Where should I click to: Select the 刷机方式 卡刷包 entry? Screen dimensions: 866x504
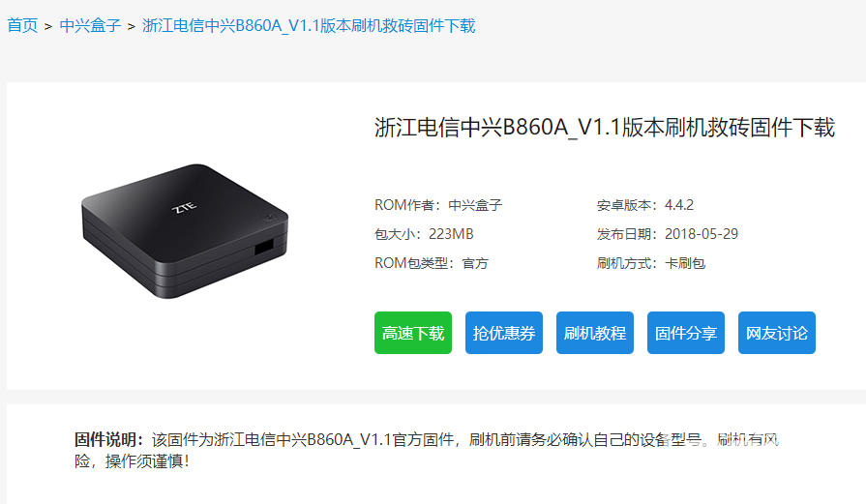click(650, 263)
